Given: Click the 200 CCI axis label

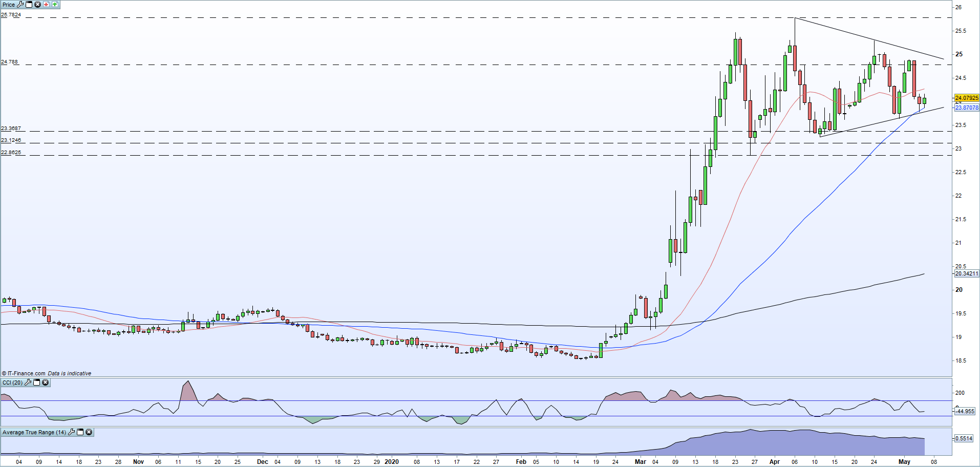Looking at the screenshot, I should click(x=960, y=393).
